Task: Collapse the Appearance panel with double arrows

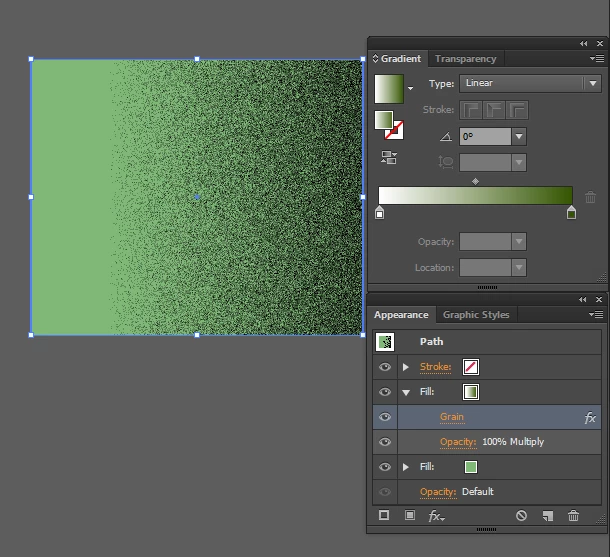Action: pyautogui.click(x=582, y=300)
